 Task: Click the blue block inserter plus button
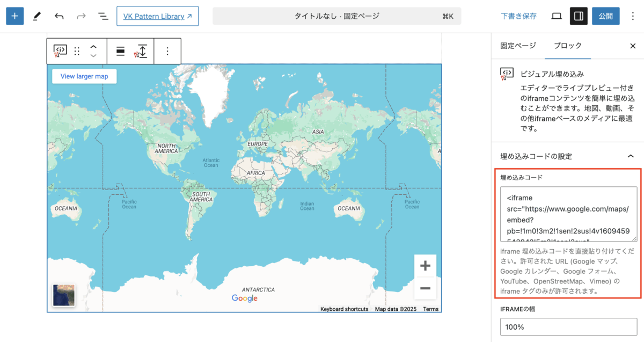pos(14,16)
